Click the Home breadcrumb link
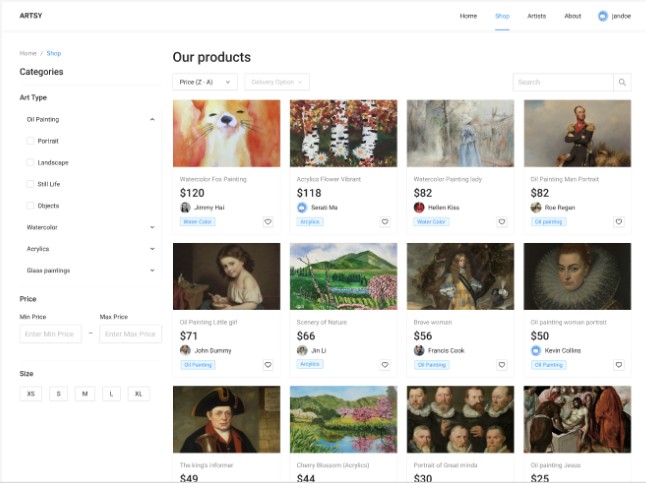Image resolution: width=646 pixels, height=483 pixels. click(x=27, y=53)
